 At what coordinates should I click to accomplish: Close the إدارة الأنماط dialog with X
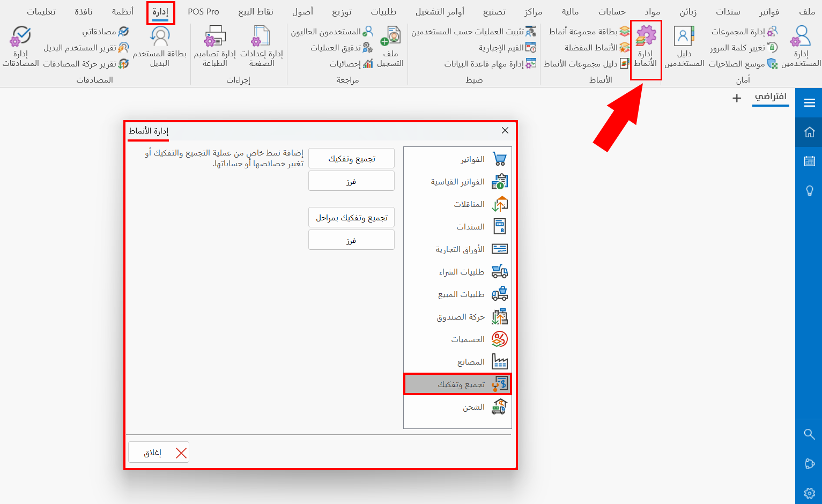click(x=505, y=130)
